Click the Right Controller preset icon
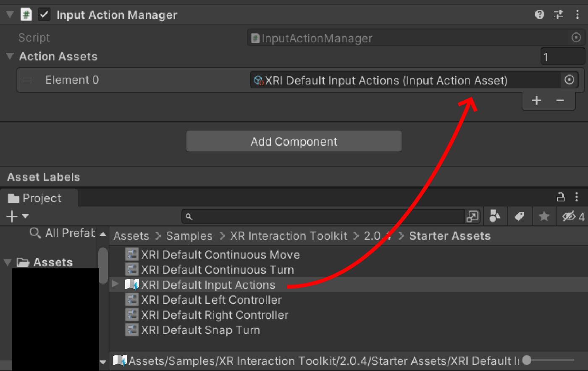The width and height of the screenshot is (588, 371). [132, 315]
